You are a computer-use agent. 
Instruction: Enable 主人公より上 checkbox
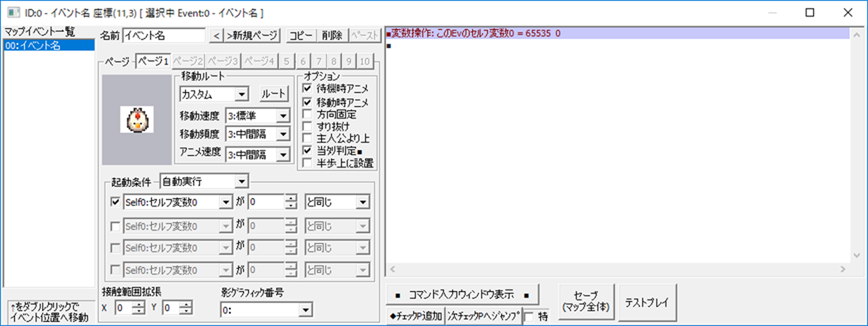307,139
